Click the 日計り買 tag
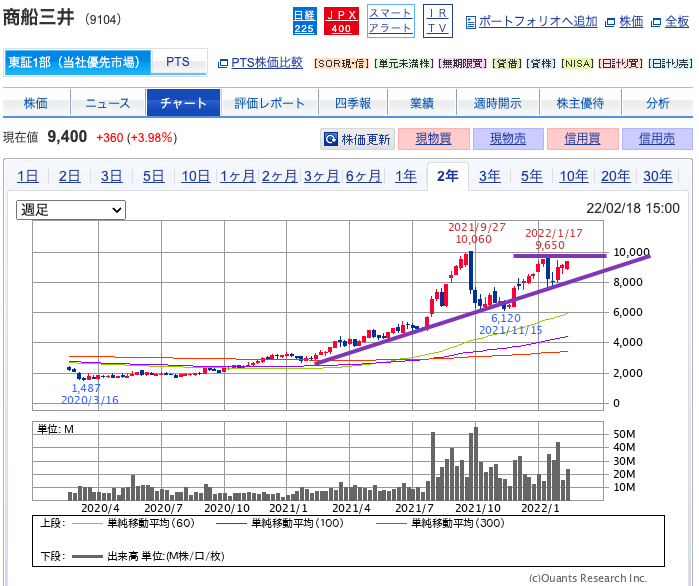 [621, 64]
